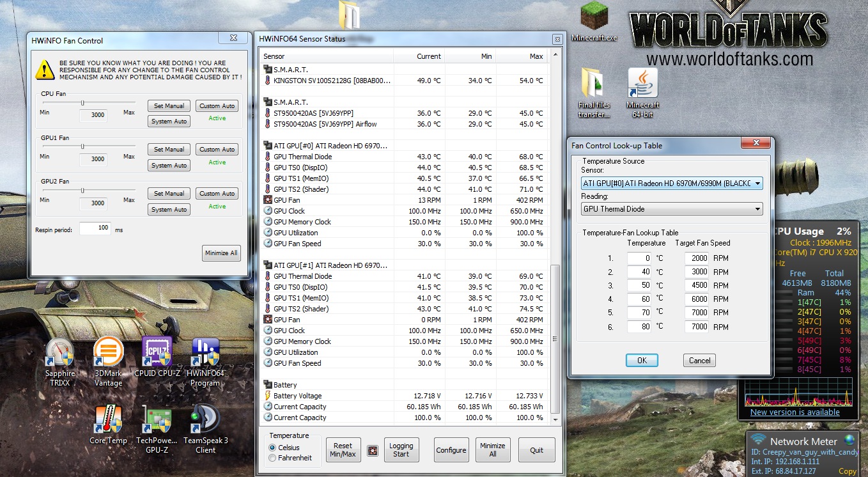Open Final files transfer folder
The height and width of the screenshot is (477, 868).
click(x=594, y=93)
